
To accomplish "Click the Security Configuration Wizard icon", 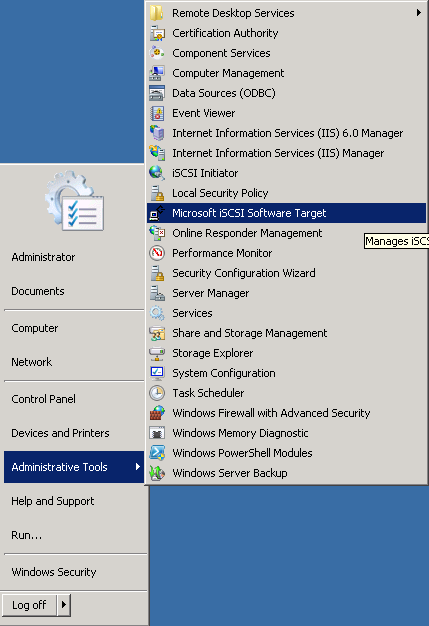I will [x=157, y=273].
